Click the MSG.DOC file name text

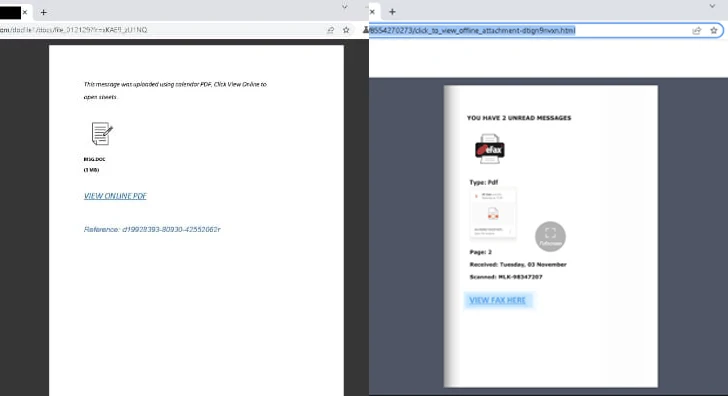(x=95, y=159)
